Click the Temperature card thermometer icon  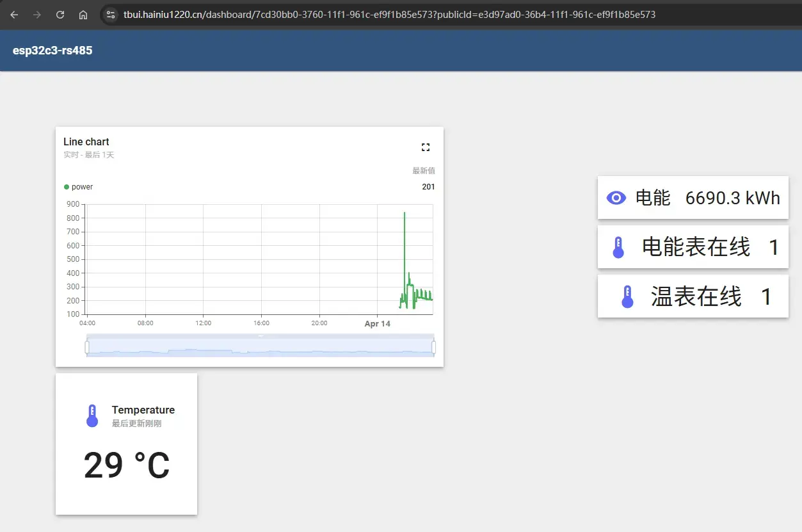[x=92, y=415]
